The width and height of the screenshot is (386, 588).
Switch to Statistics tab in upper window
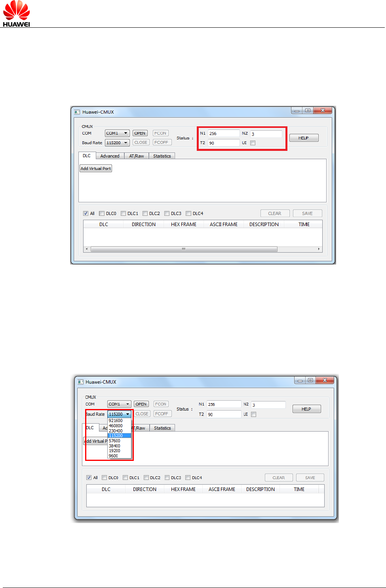click(162, 156)
